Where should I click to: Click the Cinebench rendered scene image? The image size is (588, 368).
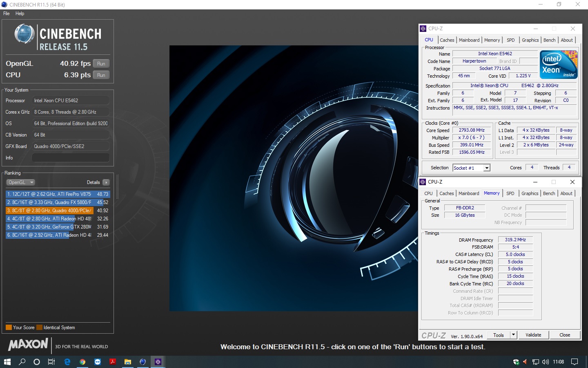(x=294, y=178)
